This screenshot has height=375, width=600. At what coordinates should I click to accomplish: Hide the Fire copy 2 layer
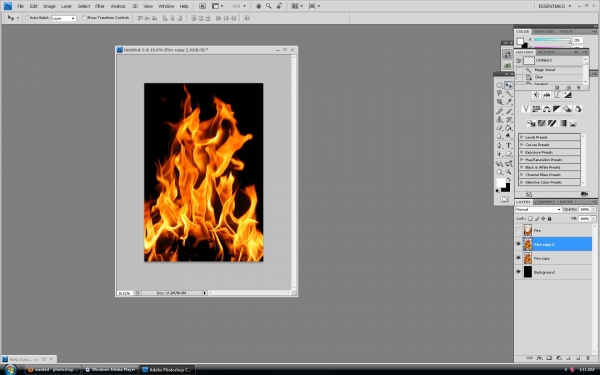(518, 244)
